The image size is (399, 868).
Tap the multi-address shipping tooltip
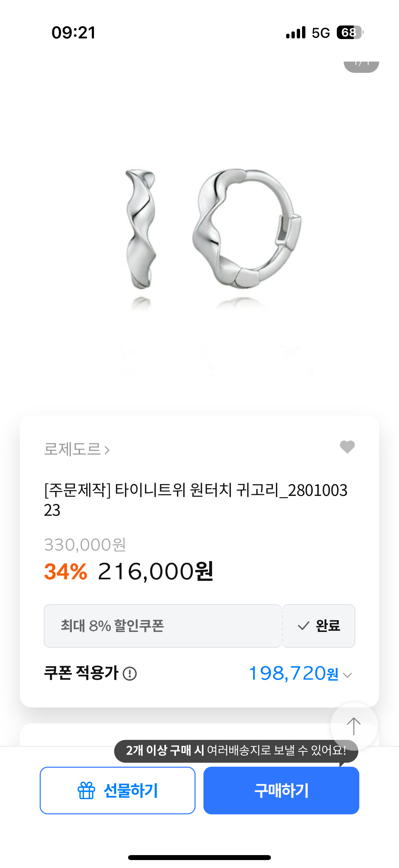(x=236, y=750)
